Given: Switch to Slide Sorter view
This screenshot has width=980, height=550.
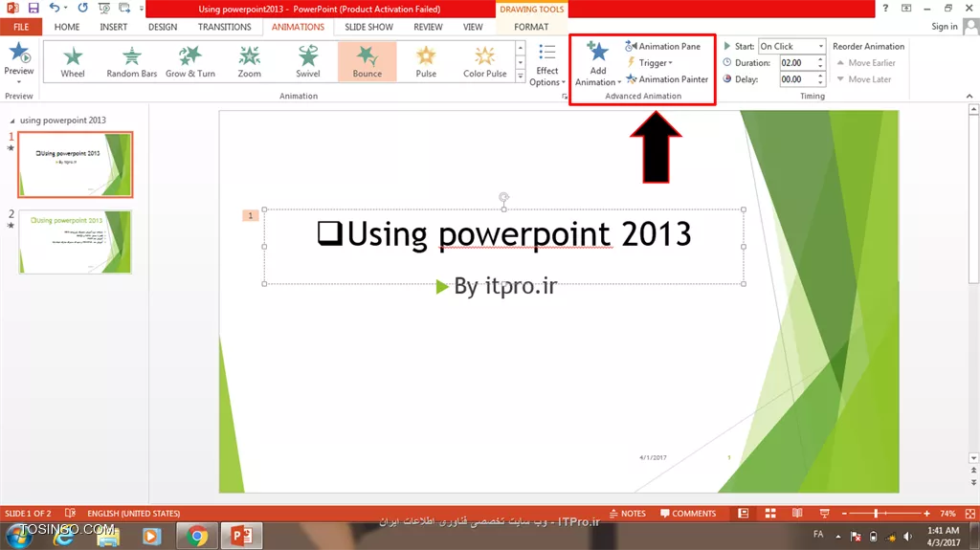Looking at the screenshot, I should [x=770, y=513].
